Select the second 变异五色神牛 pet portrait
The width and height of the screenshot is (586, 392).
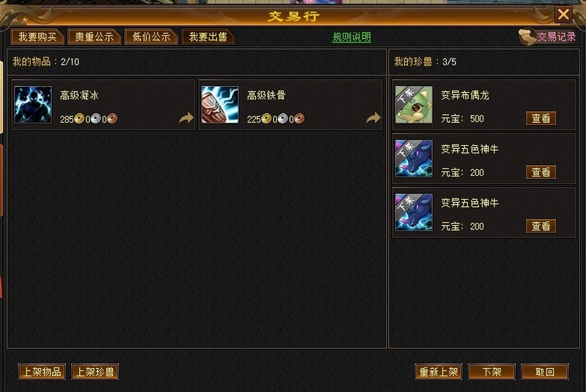414,212
